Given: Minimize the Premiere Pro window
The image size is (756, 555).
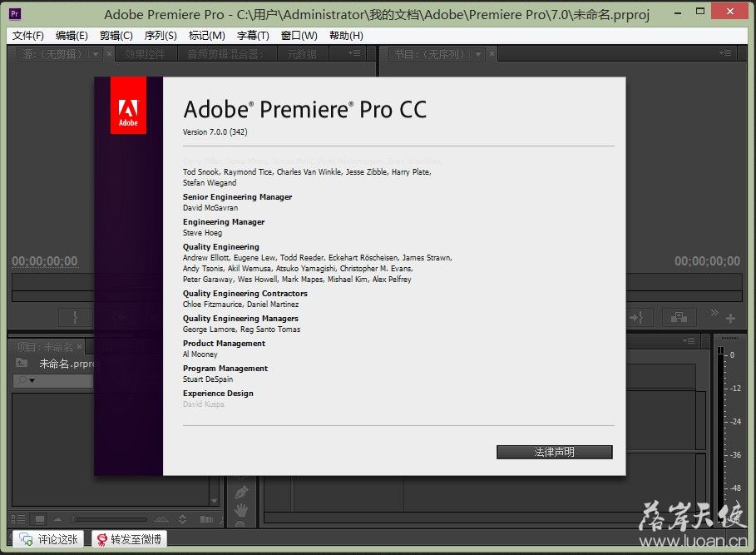Looking at the screenshot, I should [x=678, y=12].
